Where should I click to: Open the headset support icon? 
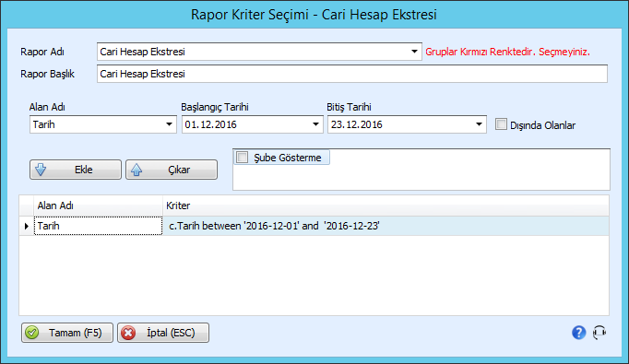point(599,333)
